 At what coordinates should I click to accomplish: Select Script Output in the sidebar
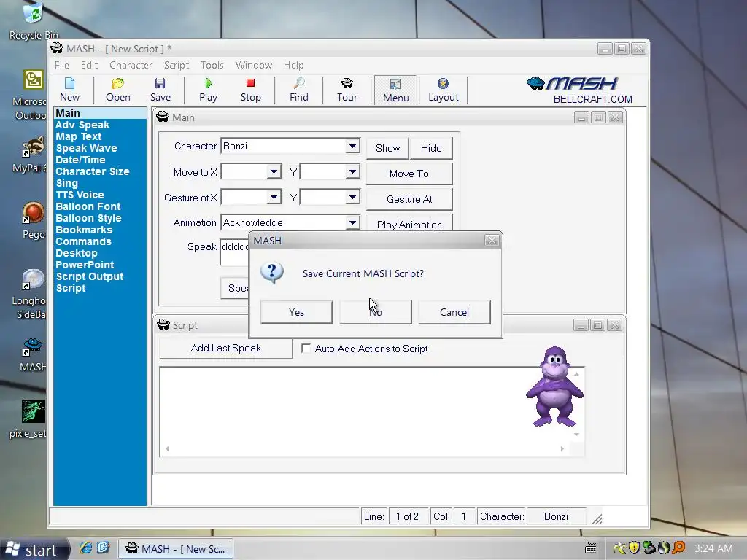[x=90, y=276]
